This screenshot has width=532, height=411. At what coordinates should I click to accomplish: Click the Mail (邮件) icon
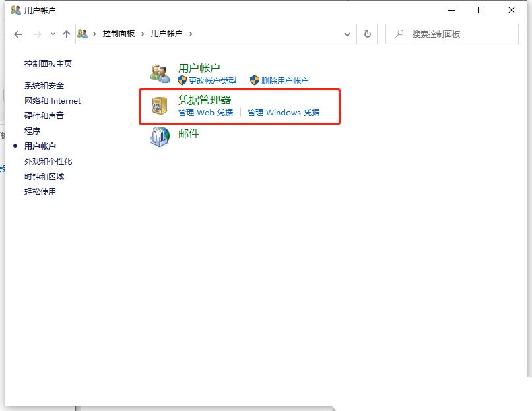click(159, 137)
